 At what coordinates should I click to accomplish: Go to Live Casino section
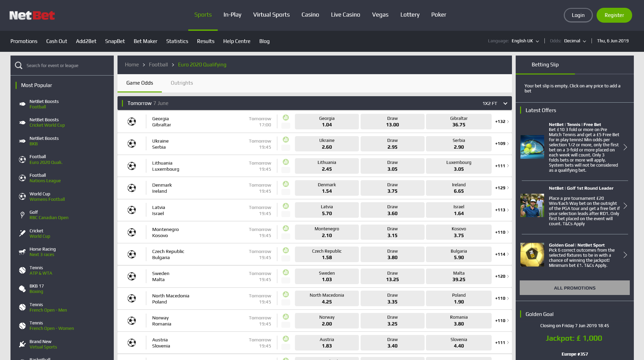pyautogui.click(x=345, y=15)
